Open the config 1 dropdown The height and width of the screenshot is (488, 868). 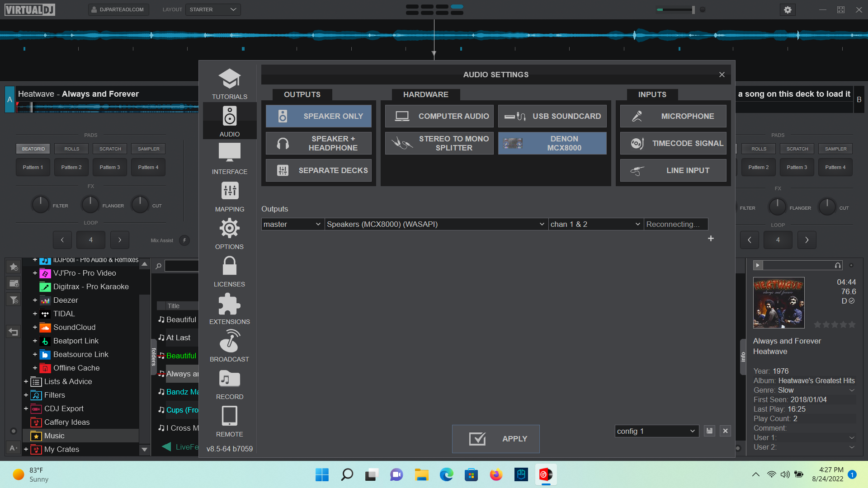(656, 431)
